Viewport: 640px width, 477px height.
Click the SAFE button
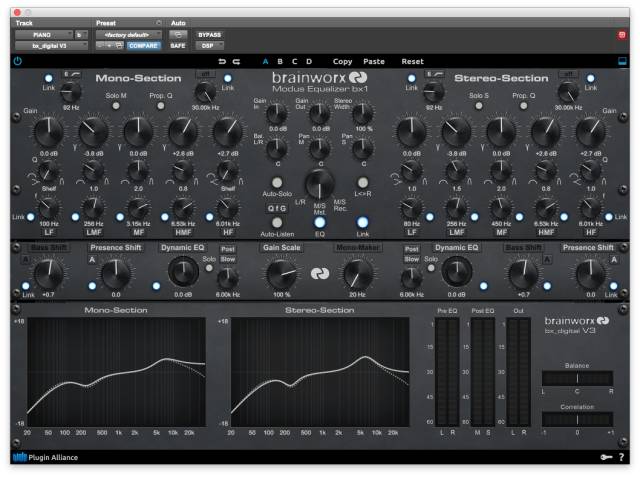tap(178, 46)
